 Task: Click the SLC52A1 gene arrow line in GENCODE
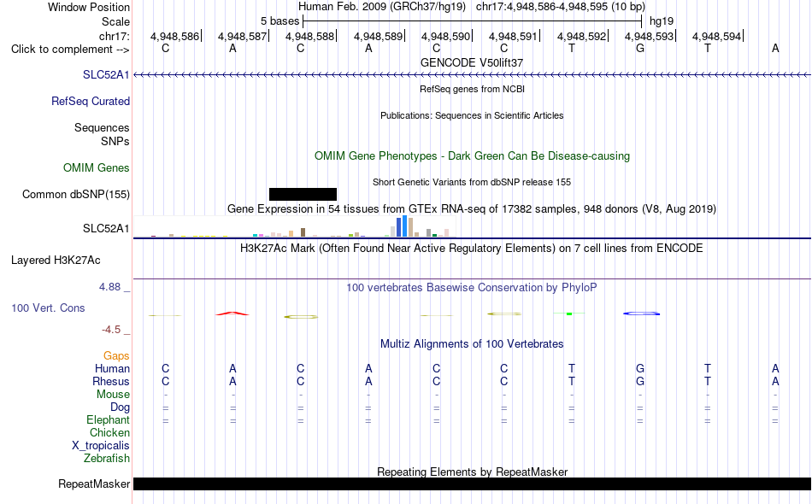point(472,75)
